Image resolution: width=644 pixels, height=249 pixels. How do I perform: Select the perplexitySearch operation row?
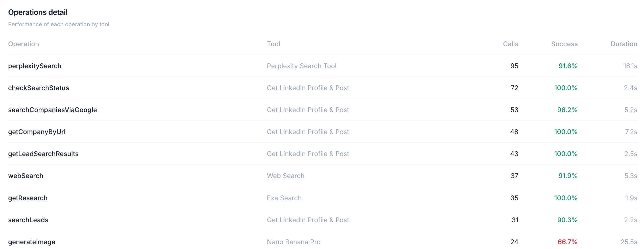pyautogui.click(x=323, y=66)
